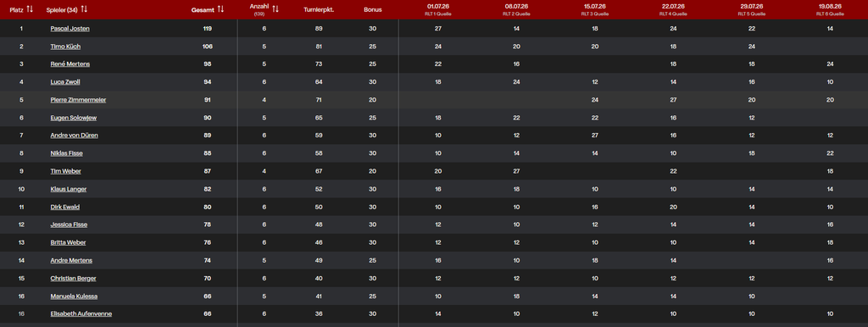Image resolution: width=868 pixels, height=327 pixels.
Task: Select Platz number 9 for Tim Weber
Action: point(21,171)
